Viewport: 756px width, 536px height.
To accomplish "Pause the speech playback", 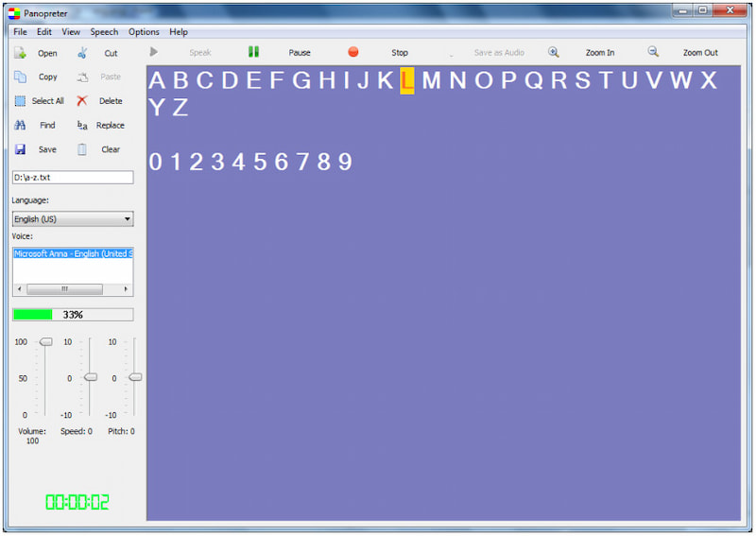I will click(253, 52).
